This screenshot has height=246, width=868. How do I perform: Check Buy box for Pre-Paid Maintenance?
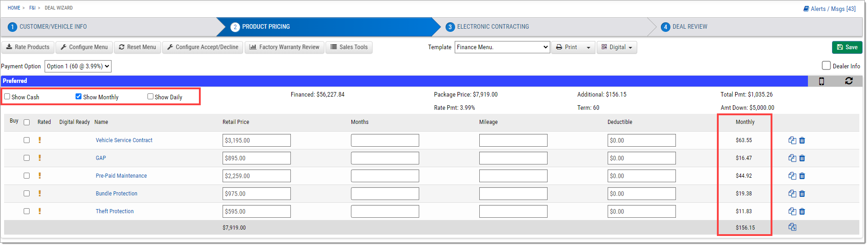pyautogui.click(x=26, y=176)
